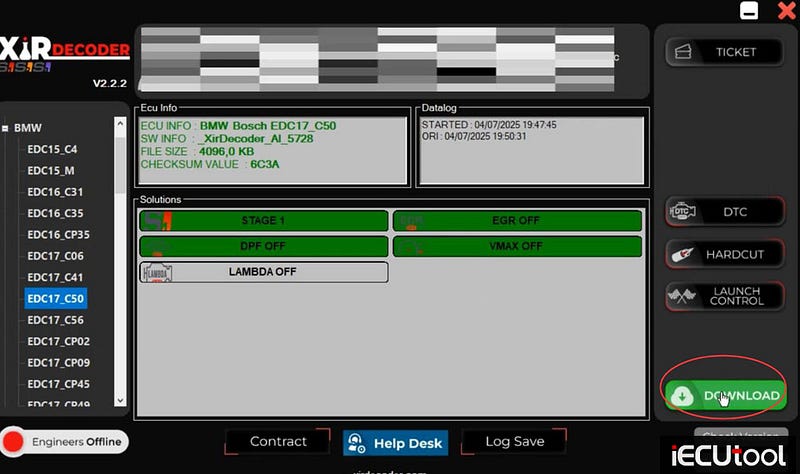Download the modified file
This screenshot has width=800, height=474.
(x=726, y=395)
